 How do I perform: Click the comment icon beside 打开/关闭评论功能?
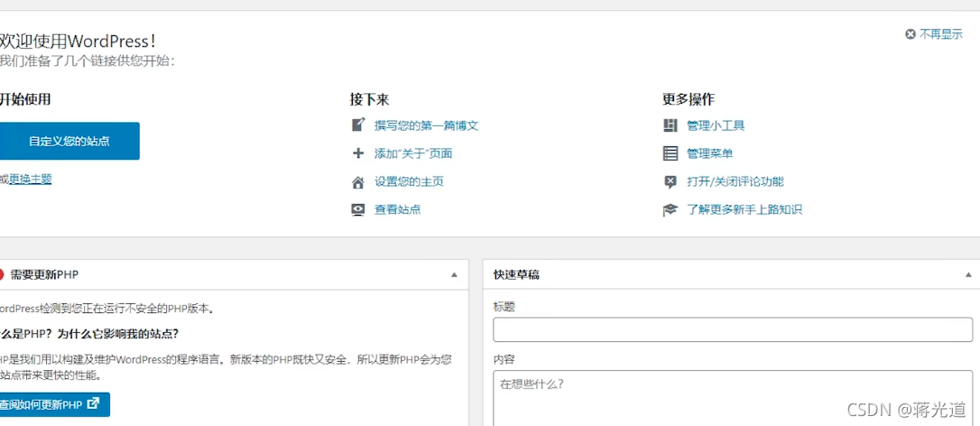pos(670,182)
